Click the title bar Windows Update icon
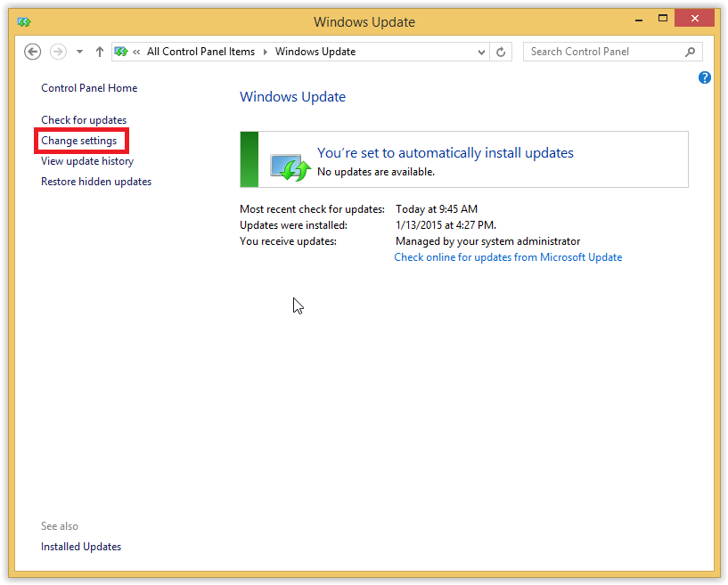This screenshot has width=728, height=585. [x=24, y=21]
